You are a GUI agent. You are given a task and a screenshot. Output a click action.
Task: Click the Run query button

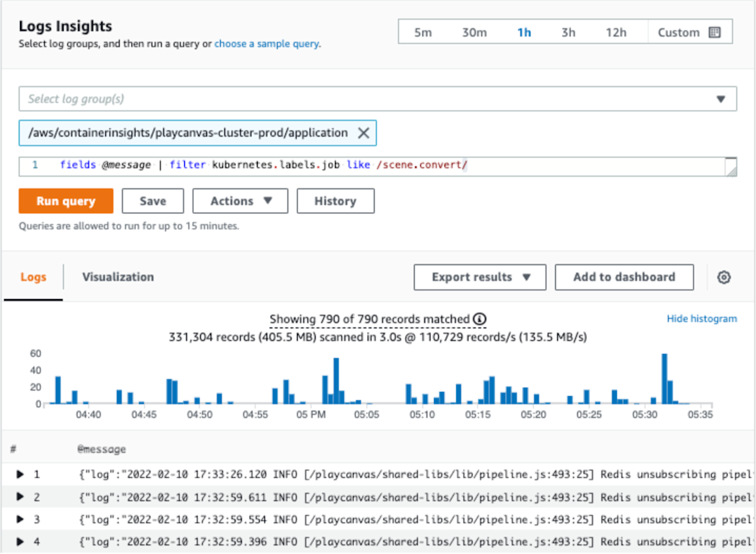coord(66,201)
